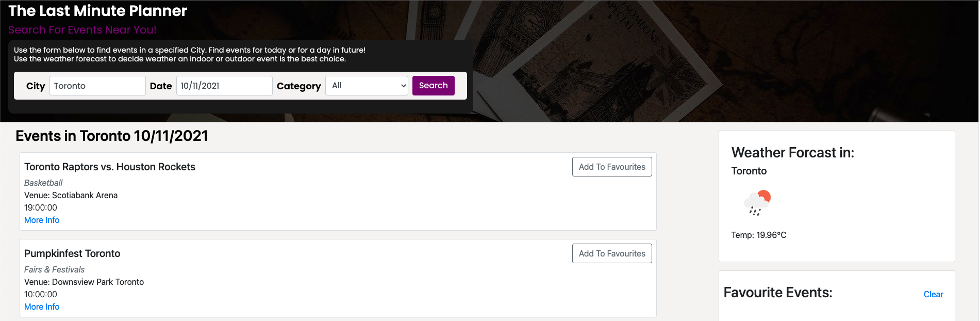Image resolution: width=980 pixels, height=321 pixels.
Task: Open More Info for Raptors vs. Rockets
Action: (42, 220)
